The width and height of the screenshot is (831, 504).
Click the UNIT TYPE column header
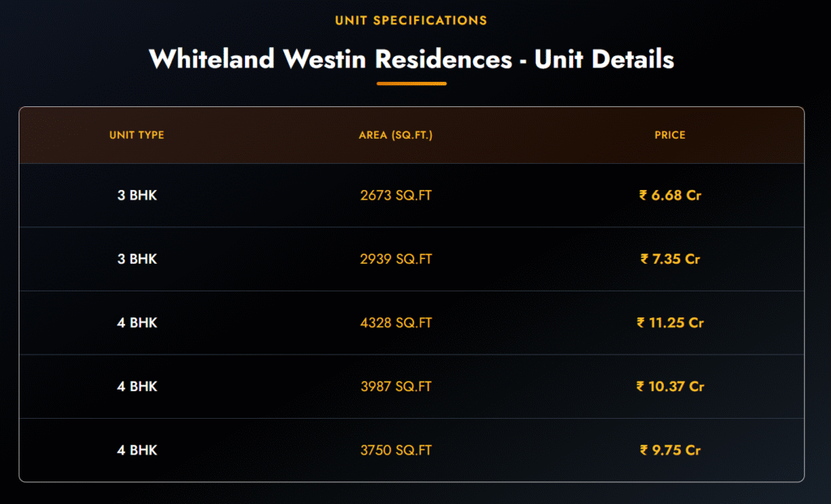tap(137, 135)
